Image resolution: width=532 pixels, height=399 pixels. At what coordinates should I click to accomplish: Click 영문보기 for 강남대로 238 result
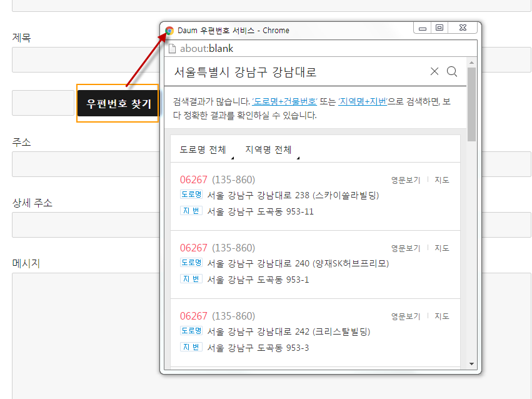coord(406,180)
